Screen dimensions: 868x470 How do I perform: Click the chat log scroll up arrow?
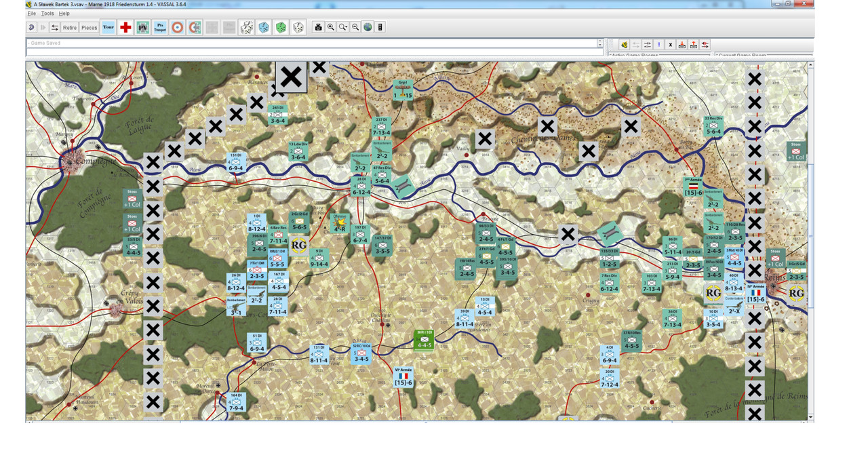pyautogui.click(x=599, y=41)
